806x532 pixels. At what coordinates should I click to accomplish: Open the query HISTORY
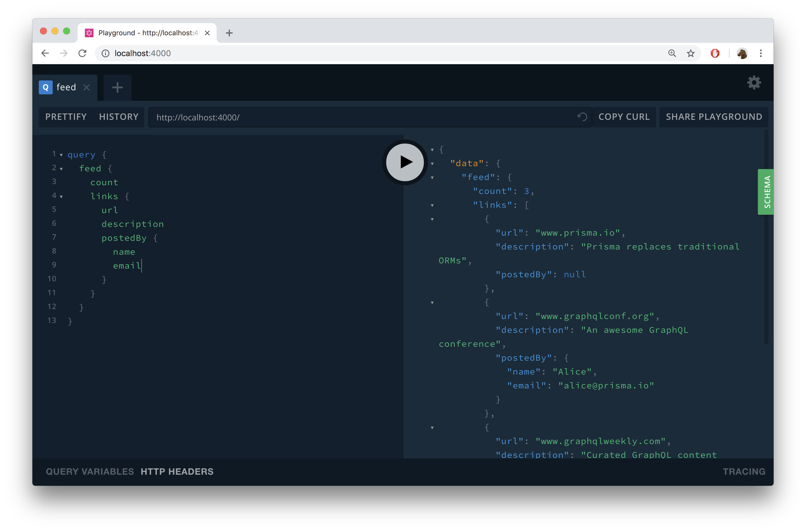(x=119, y=117)
